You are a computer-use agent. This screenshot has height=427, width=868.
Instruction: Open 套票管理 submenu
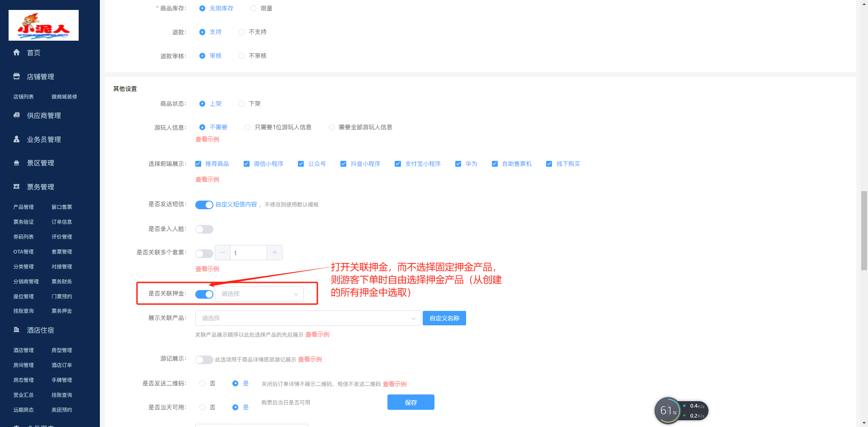61,252
